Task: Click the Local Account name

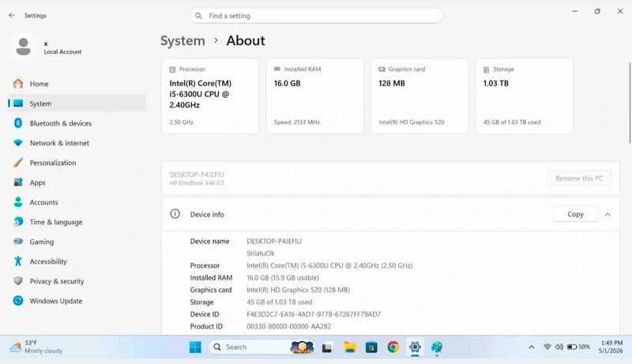Action: pyautogui.click(x=62, y=51)
